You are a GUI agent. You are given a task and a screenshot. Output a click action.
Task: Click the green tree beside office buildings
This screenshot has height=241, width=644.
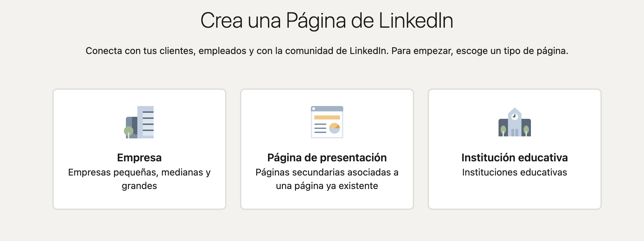(x=129, y=132)
